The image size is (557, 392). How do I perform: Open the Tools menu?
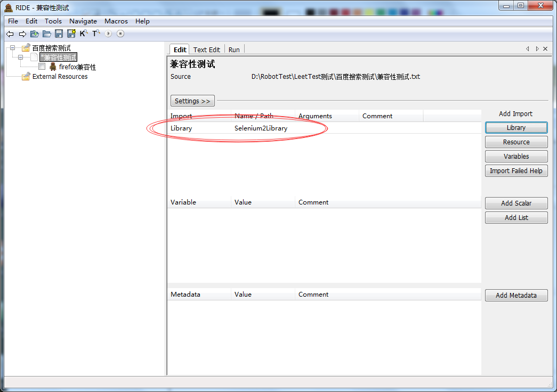pos(53,21)
